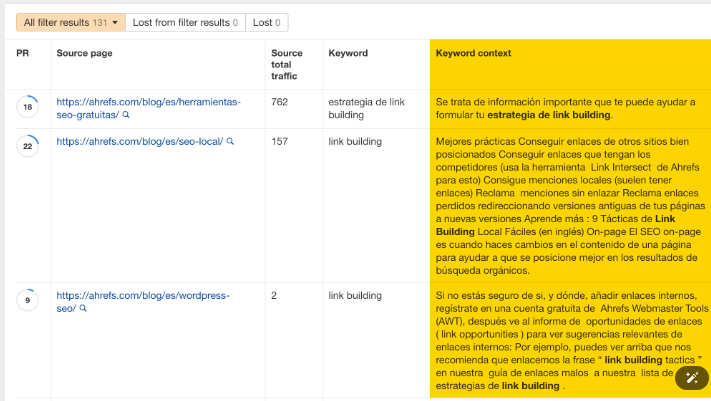Open the ahrefs seo-local blog link
The image size is (711, 401).
[139, 142]
